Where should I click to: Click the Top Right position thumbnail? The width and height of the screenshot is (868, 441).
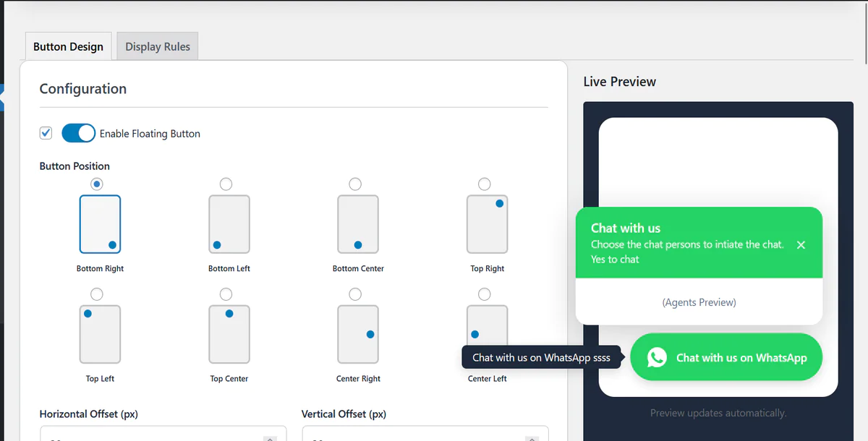point(488,224)
